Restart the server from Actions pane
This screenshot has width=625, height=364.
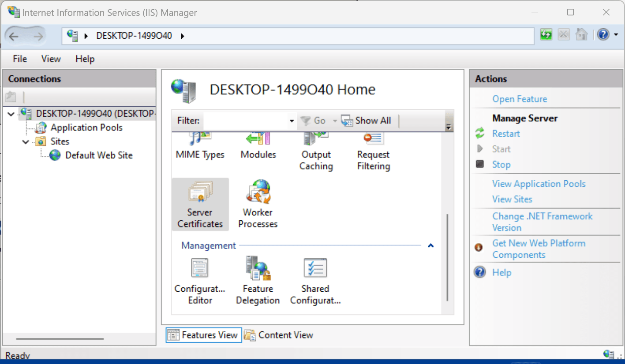coord(505,133)
